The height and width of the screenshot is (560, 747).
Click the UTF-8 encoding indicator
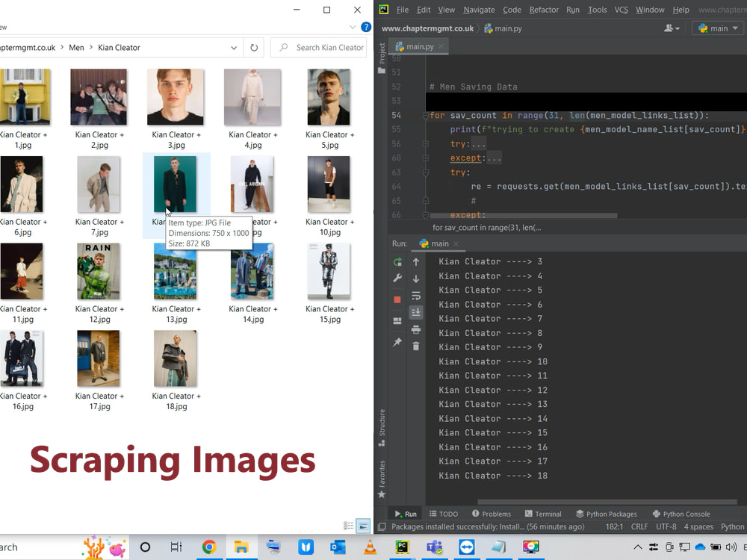666,526
